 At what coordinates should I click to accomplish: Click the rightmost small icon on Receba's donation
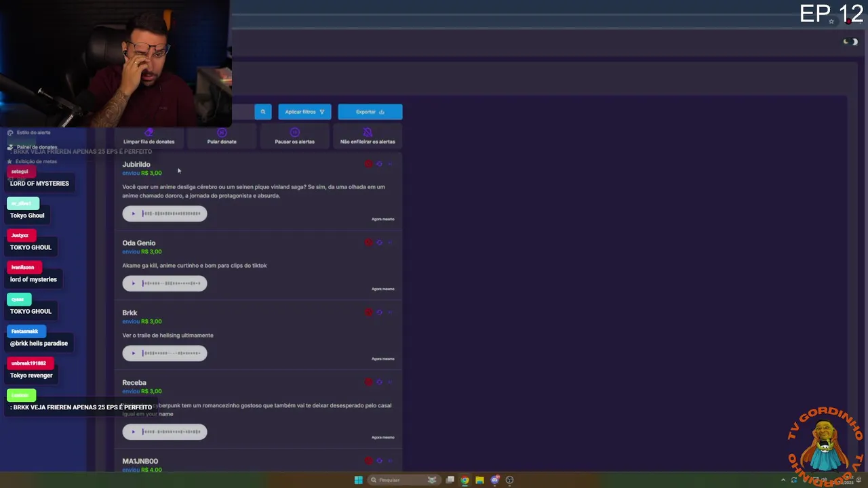coord(390,382)
